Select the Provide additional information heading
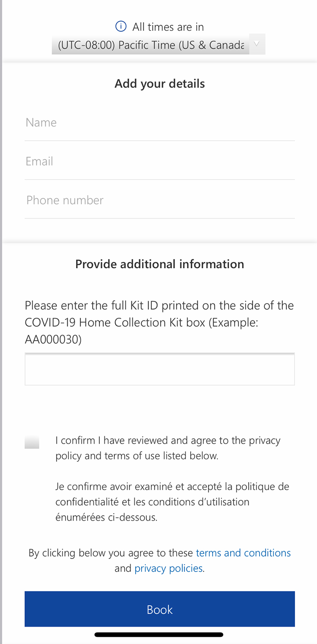317x644 pixels. (x=160, y=264)
